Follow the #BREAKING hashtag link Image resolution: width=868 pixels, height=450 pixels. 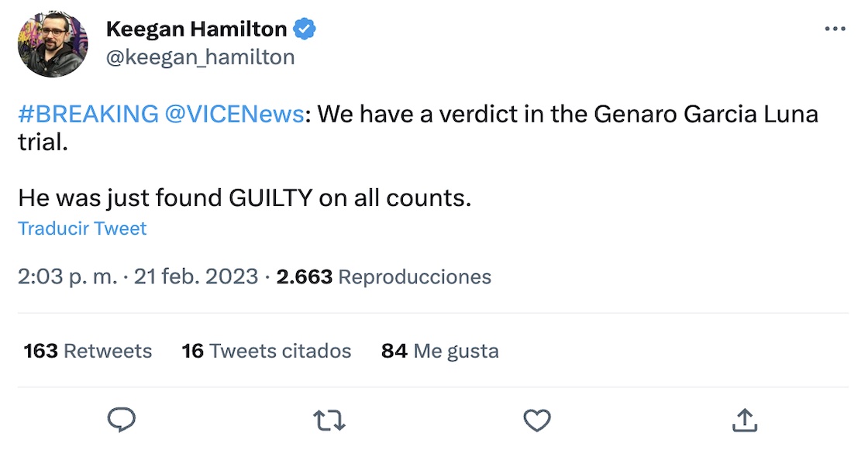(x=88, y=115)
